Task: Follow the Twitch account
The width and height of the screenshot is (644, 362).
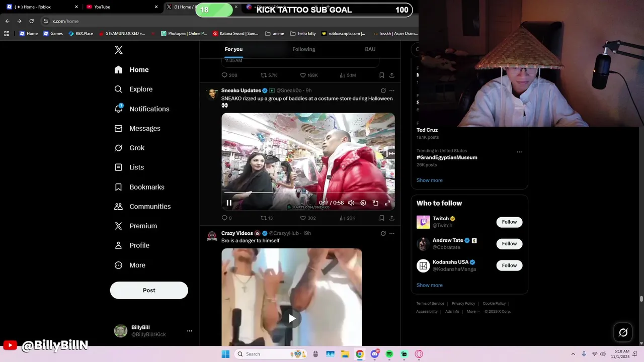Action: click(x=509, y=222)
